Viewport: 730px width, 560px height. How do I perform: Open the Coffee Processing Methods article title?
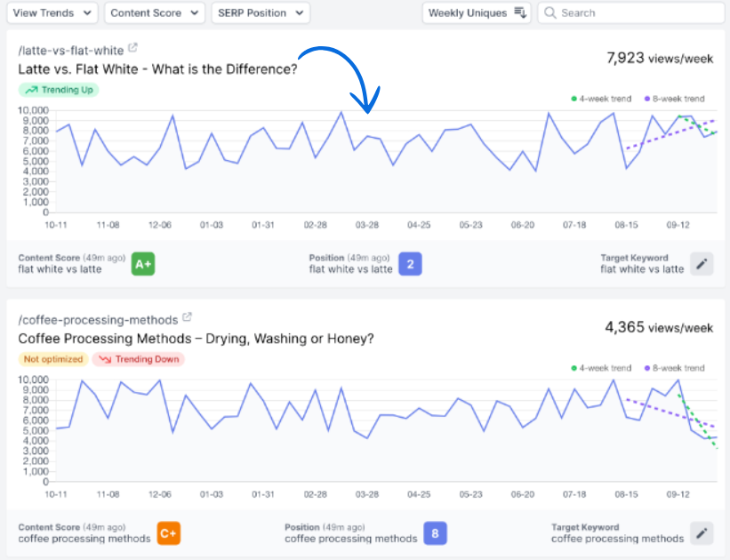point(196,339)
